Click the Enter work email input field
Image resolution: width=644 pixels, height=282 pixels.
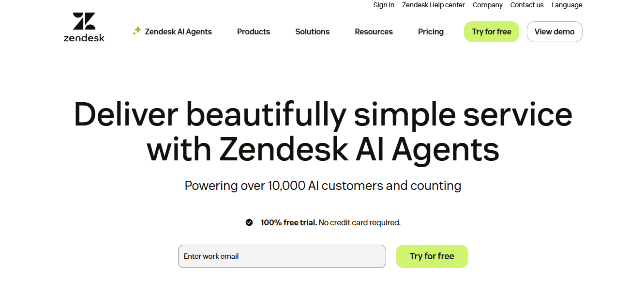[x=282, y=256]
